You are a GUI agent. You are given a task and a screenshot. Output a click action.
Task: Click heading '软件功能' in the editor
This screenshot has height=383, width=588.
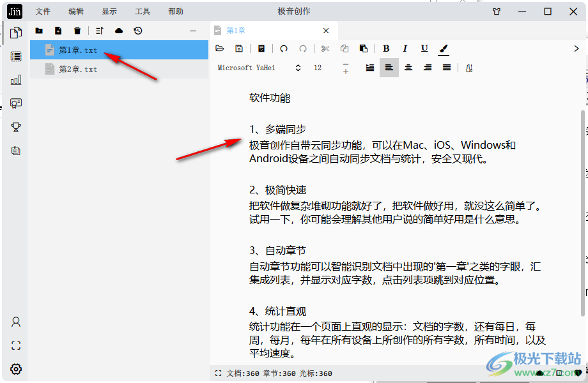(x=270, y=98)
